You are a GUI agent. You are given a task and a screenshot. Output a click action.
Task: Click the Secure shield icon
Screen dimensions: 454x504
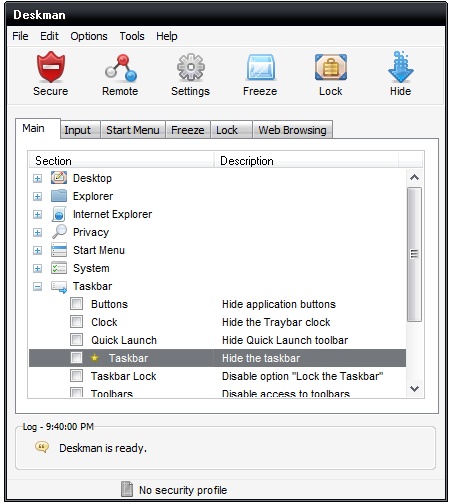(51, 67)
